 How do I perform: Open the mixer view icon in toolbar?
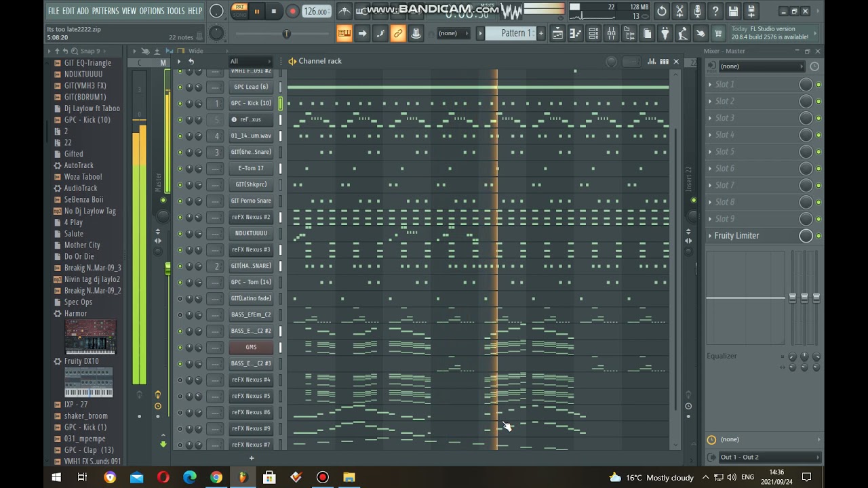pos(612,33)
